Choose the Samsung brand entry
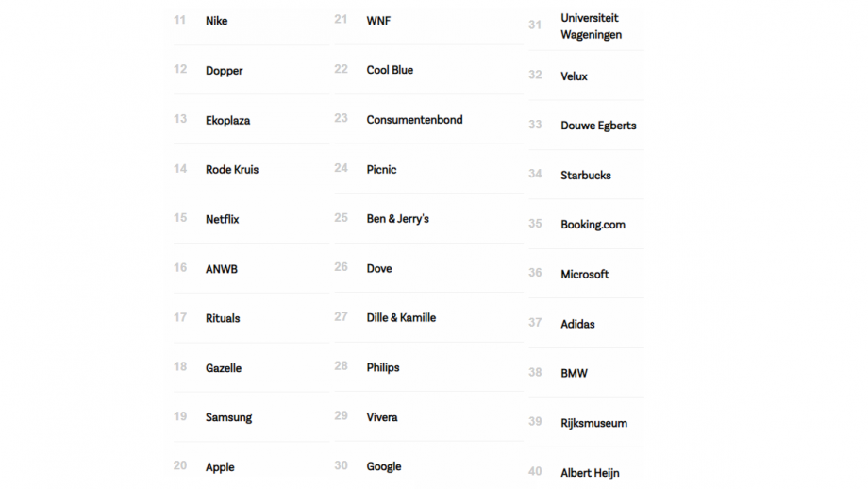The image size is (868, 489). [228, 417]
